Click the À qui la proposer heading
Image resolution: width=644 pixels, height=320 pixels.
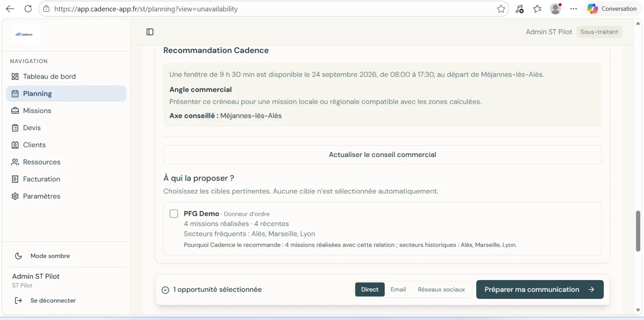pyautogui.click(x=199, y=178)
